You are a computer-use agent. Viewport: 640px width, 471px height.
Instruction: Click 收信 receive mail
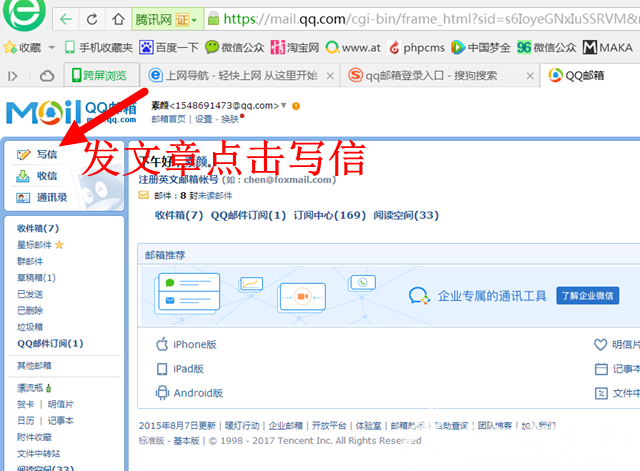coord(37,176)
